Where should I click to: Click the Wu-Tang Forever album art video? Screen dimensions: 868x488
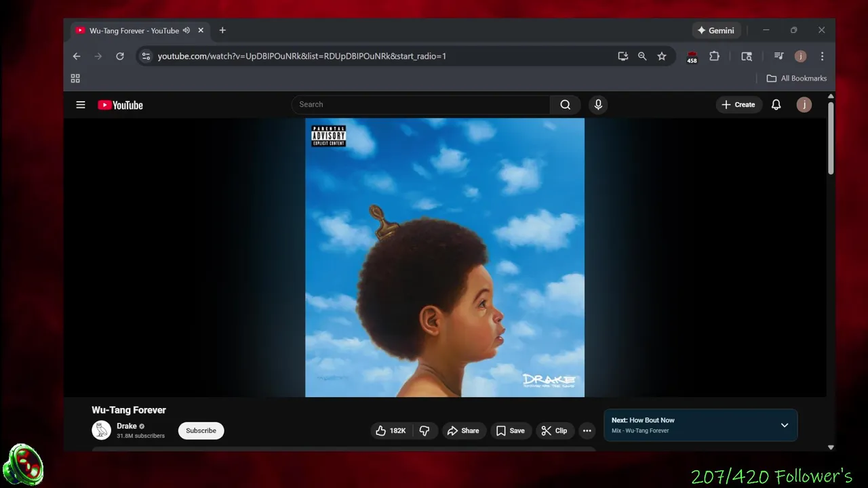445,258
